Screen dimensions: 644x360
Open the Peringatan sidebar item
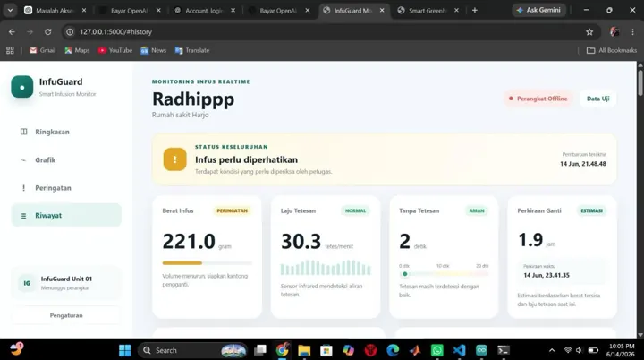coord(66,187)
